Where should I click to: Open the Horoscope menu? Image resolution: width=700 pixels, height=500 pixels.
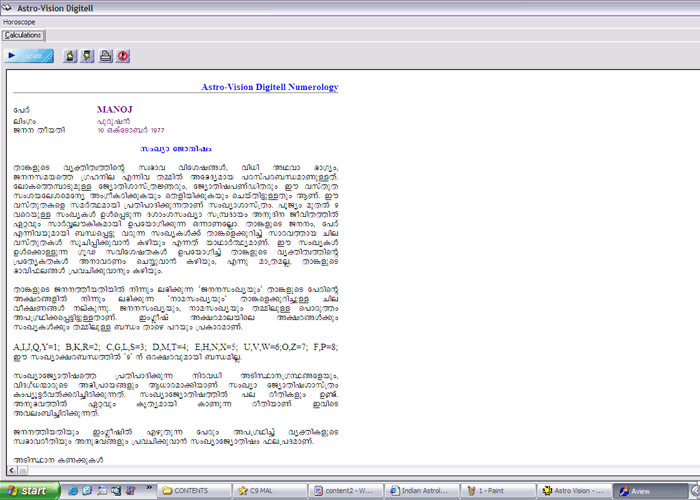point(19,22)
